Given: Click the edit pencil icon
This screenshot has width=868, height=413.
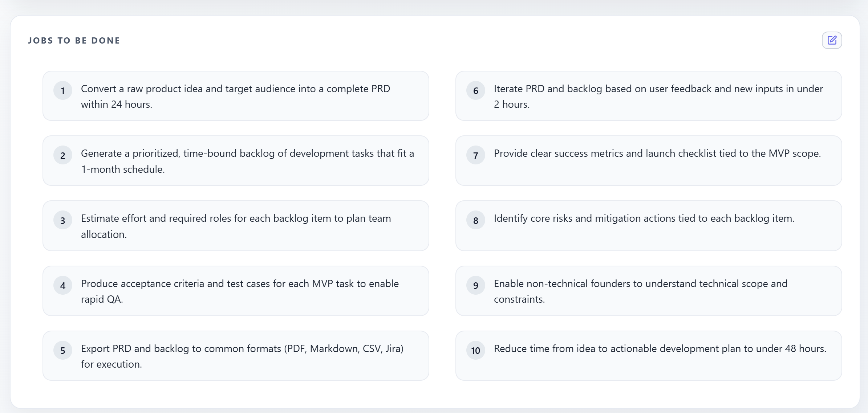Looking at the screenshot, I should click(x=832, y=40).
